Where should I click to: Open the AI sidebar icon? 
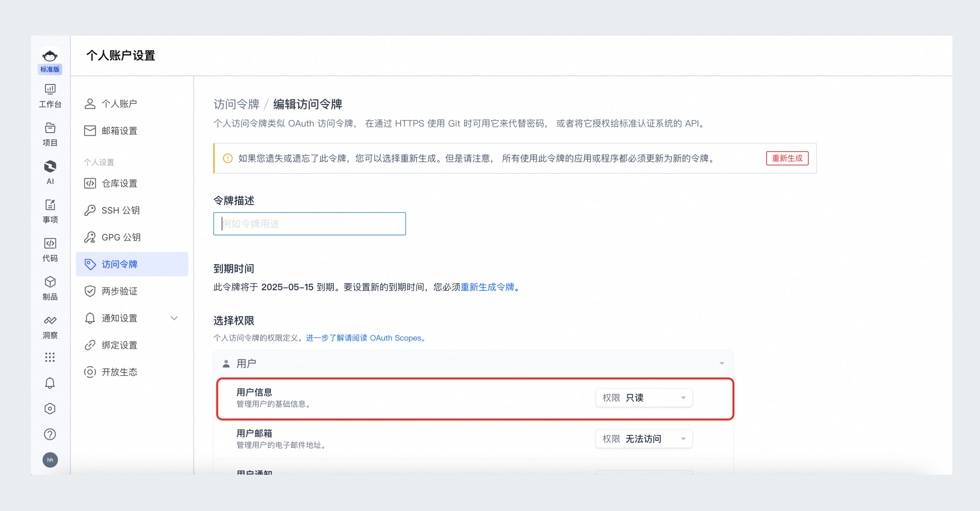pyautogui.click(x=50, y=173)
